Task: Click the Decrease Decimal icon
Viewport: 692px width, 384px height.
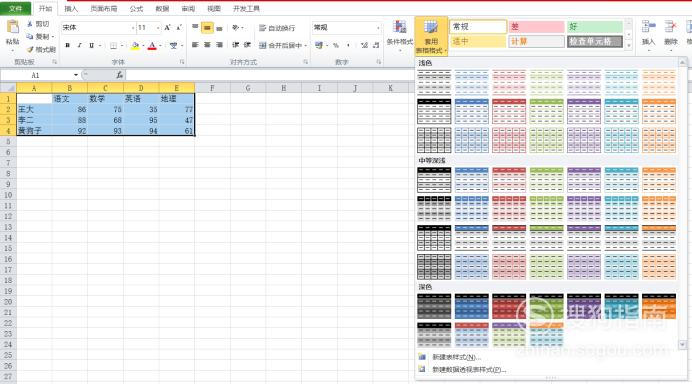Action: click(x=376, y=45)
